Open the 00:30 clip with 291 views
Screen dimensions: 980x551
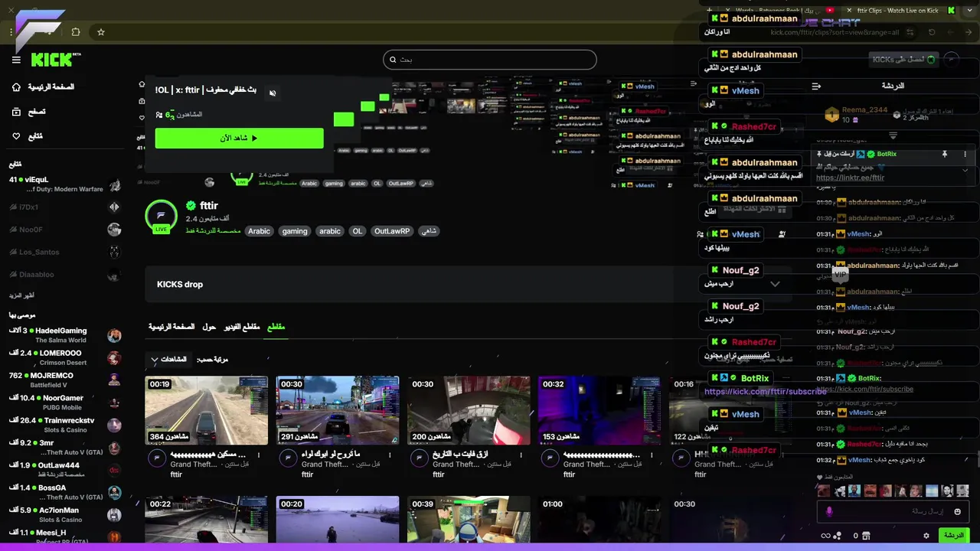click(x=338, y=410)
